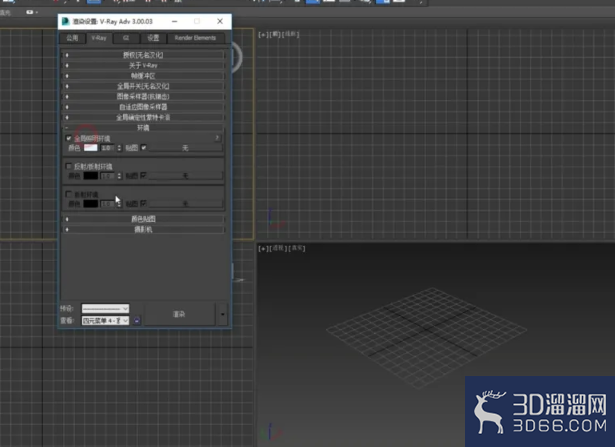The image size is (615, 447).
Task: Click the [+] menu in the perspective viewport
Action: (263, 249)
